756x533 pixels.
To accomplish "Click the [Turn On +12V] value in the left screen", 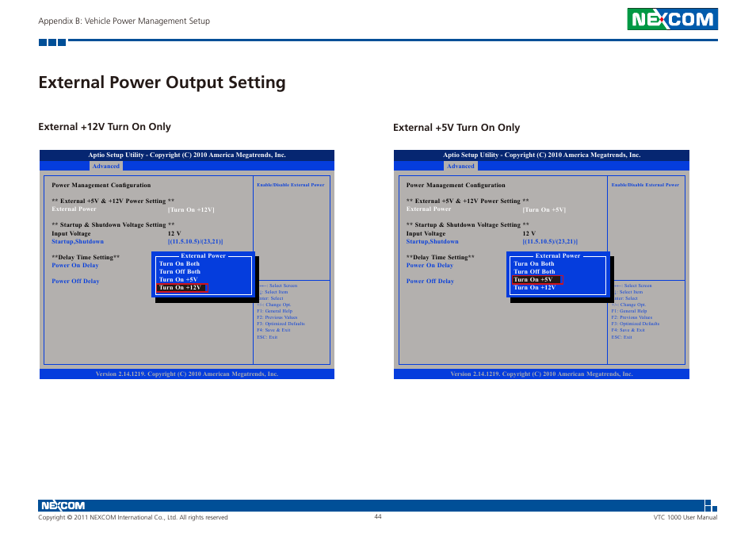I will 192,210.
